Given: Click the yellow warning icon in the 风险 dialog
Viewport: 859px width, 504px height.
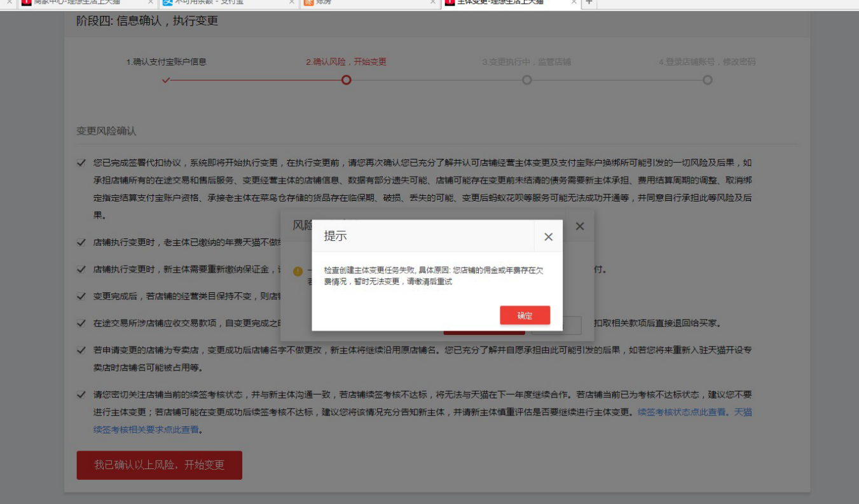Looking at the screenshot, I should click(298, 271).
